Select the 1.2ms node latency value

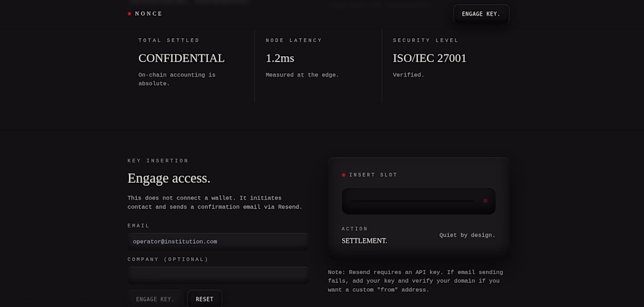[280, 59]
